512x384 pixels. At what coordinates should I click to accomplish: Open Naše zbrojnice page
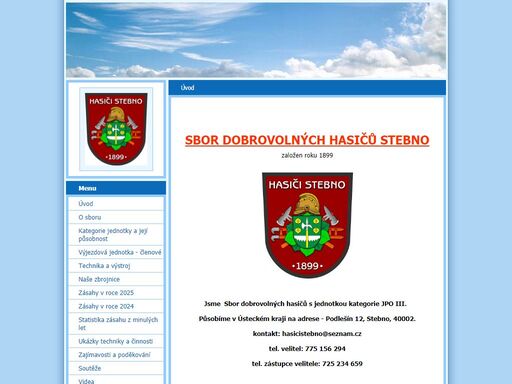pyautogui.click(x=99, y=279)
